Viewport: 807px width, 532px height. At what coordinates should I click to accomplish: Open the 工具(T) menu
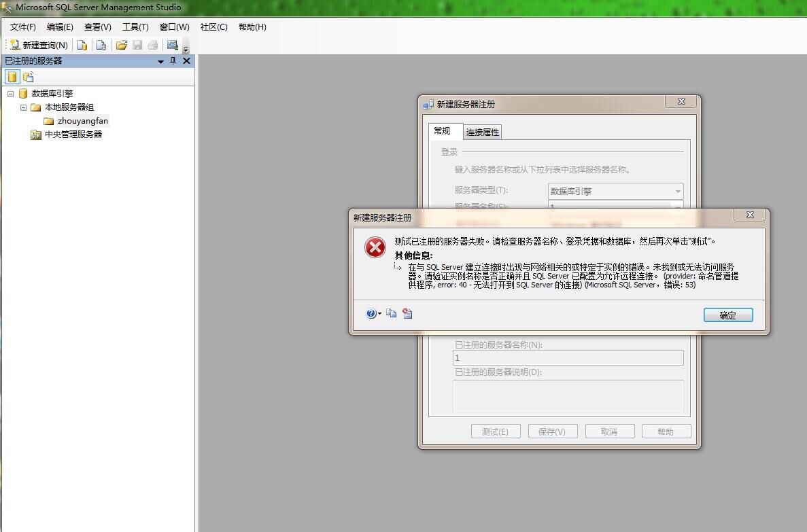135,26
